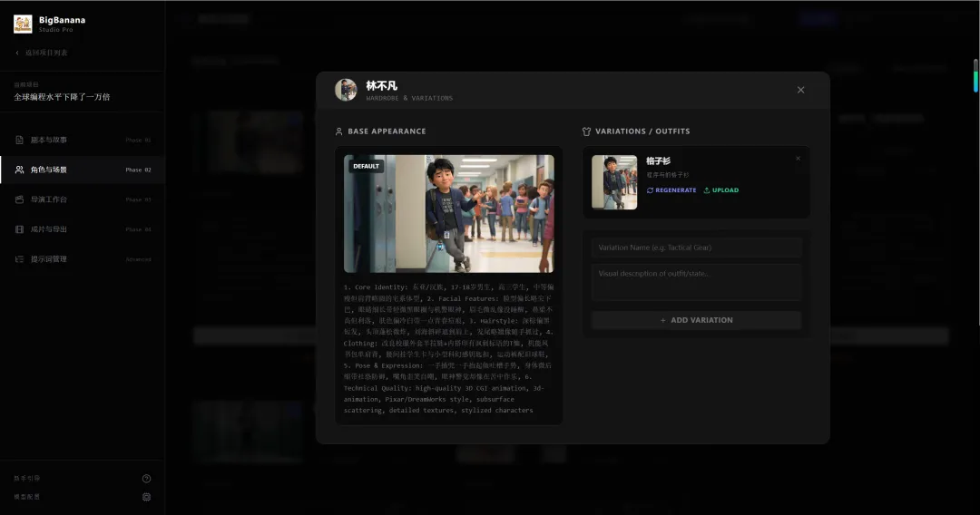Select 角色与场景 Phase 02 in sidebar
The image size is (980, 515).
[x=83, y=170]
